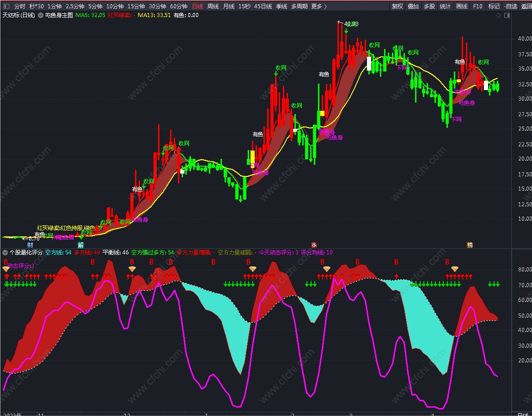Switch to 月线 monthly chart
The height and width of the screenshot is (416, 532).
[x=229, y=6]
